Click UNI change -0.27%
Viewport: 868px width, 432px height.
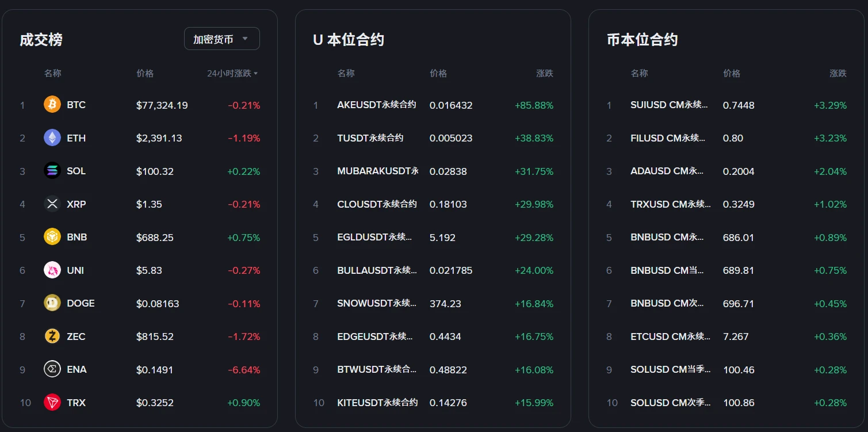click(244, 270)
